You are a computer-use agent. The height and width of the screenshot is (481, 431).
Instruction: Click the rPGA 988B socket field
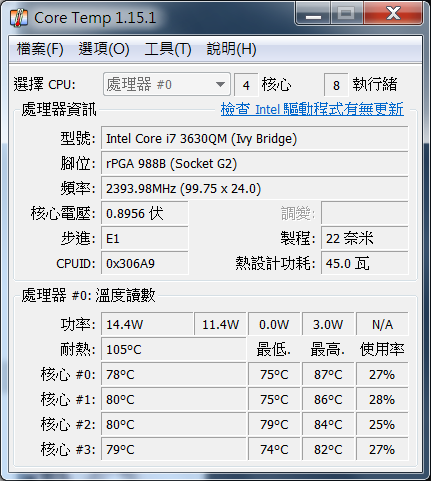[x=255, y=163]
